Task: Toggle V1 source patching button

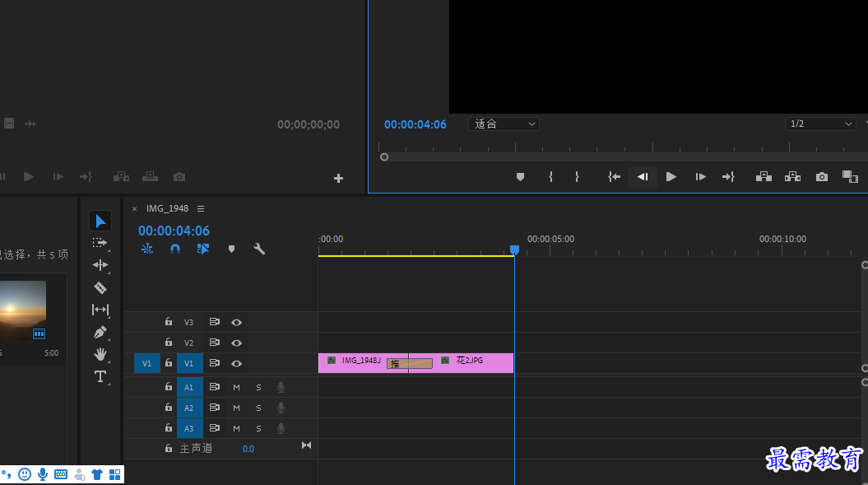Action: point(146,364)
